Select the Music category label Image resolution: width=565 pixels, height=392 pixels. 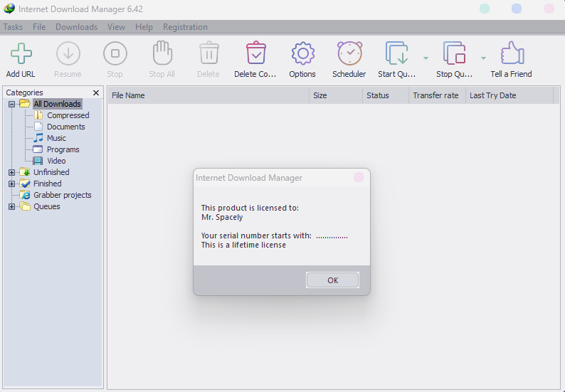[57, 138]
